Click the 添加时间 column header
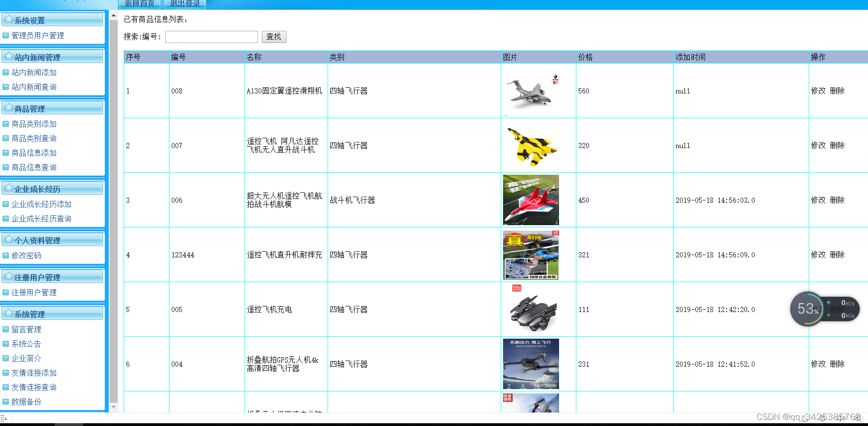Screen dimensions: 868x426 pyautogui.click(x=691, y=57)
